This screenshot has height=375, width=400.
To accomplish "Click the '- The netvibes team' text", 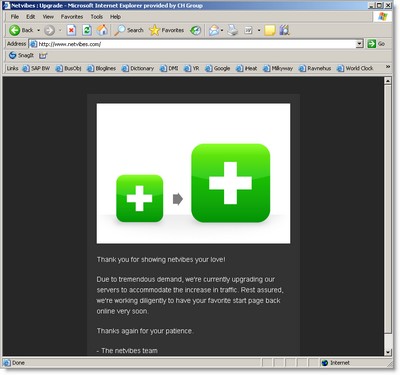I will (x=127, y=351).
